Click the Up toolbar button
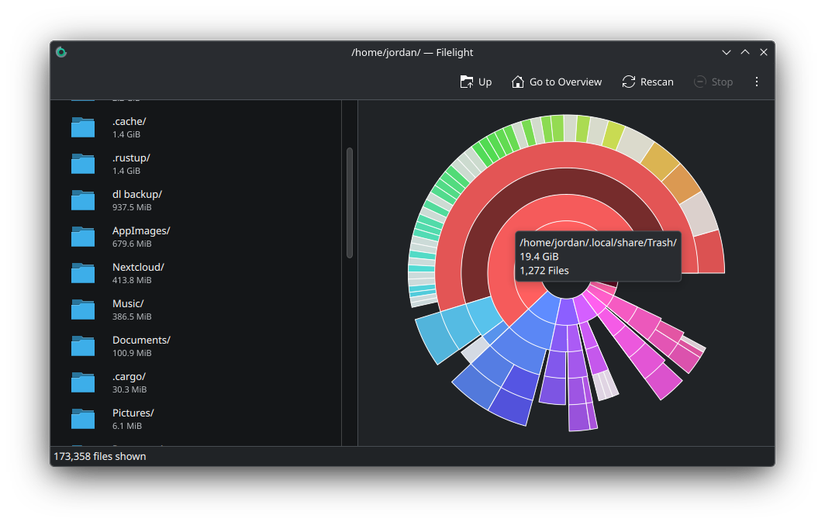Screen dimensions: 825x526 coord(476,82)
